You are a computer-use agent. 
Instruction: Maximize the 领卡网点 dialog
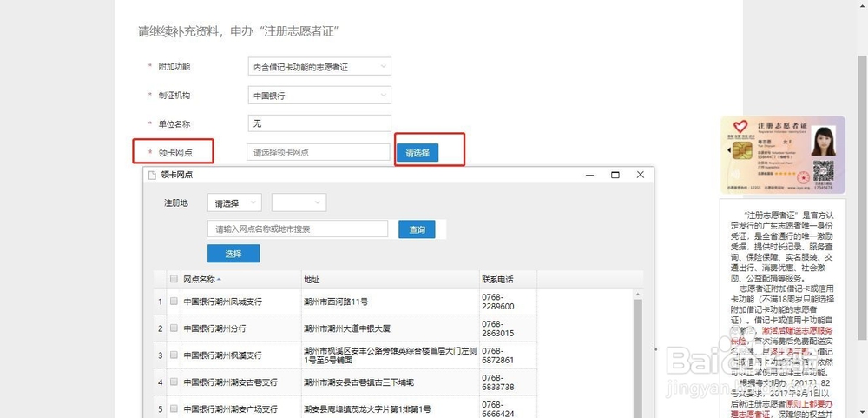pos(615,175)
